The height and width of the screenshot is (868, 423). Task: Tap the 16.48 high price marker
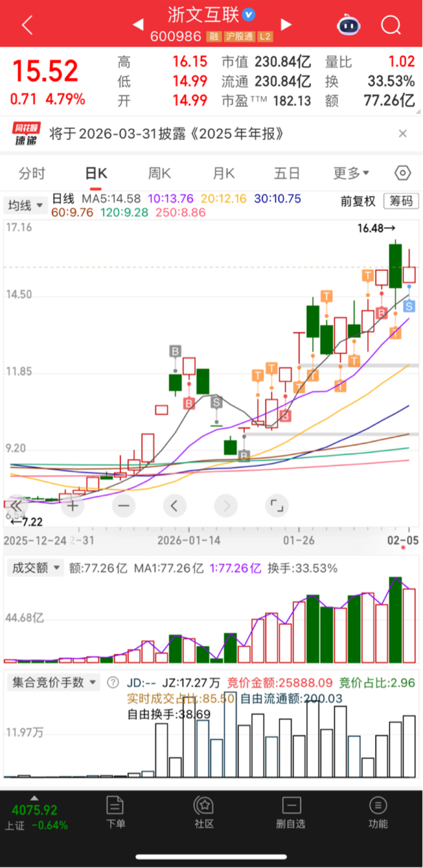[x=376, y=228]
